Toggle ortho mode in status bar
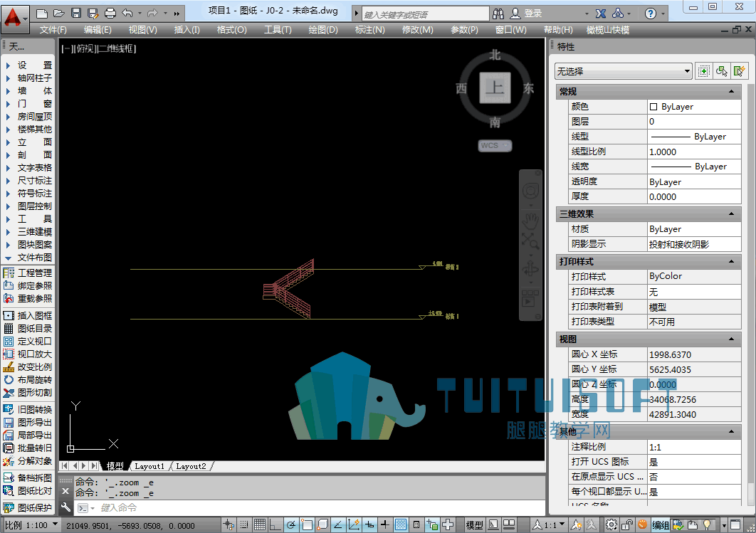 [275, 524]
